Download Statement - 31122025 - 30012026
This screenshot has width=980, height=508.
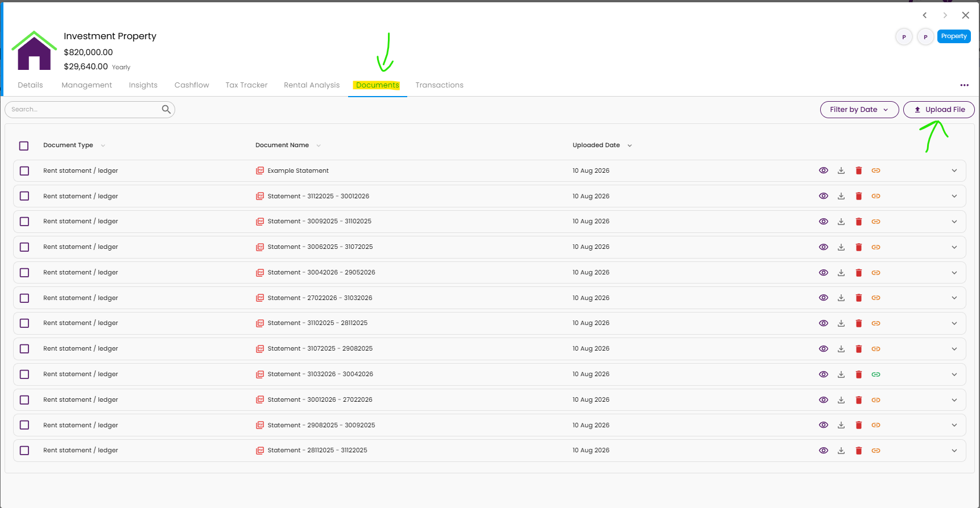[841, 196]
